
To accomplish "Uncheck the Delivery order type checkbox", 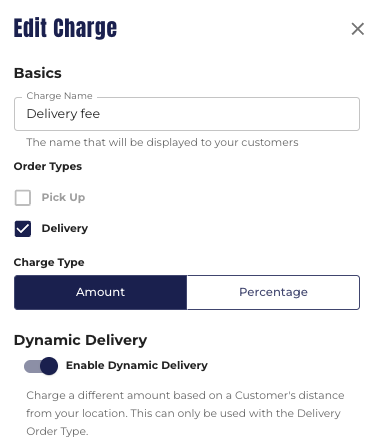I will point(23,229).
